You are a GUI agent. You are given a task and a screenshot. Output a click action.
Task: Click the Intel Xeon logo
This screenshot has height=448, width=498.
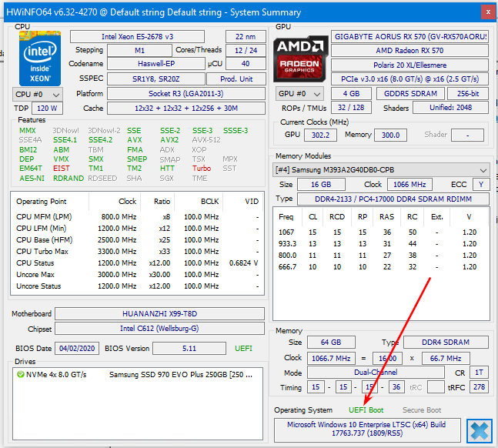pyautogui.click(x=39, y=59)
